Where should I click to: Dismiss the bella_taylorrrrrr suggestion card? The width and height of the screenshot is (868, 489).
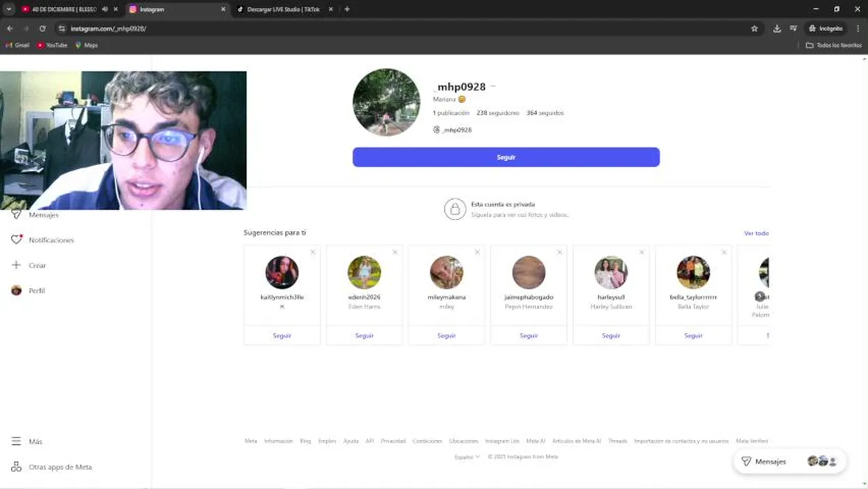tap(723, 252)
